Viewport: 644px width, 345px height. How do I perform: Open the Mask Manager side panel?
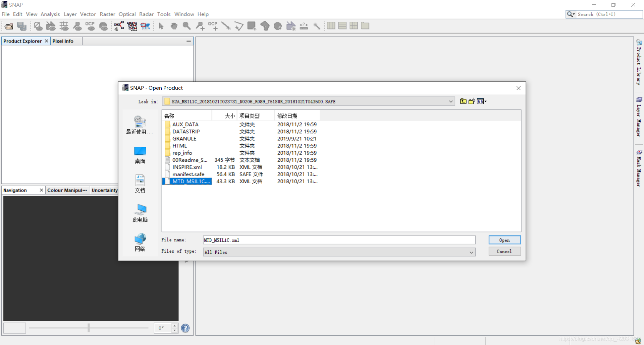[639, 168]
